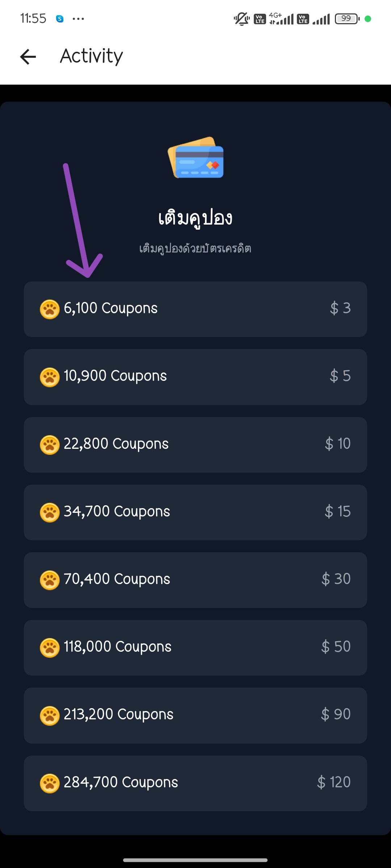Screen dimensions: 391x868
Task: Tap the battery indicator in status bar
Action: tap(347, 18)
